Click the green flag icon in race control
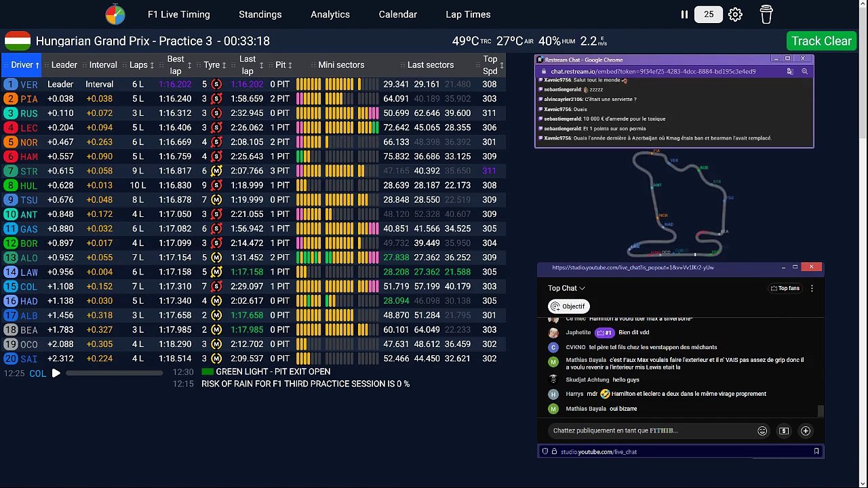Viewport: 868px width, 488px height. coord(208,371)
